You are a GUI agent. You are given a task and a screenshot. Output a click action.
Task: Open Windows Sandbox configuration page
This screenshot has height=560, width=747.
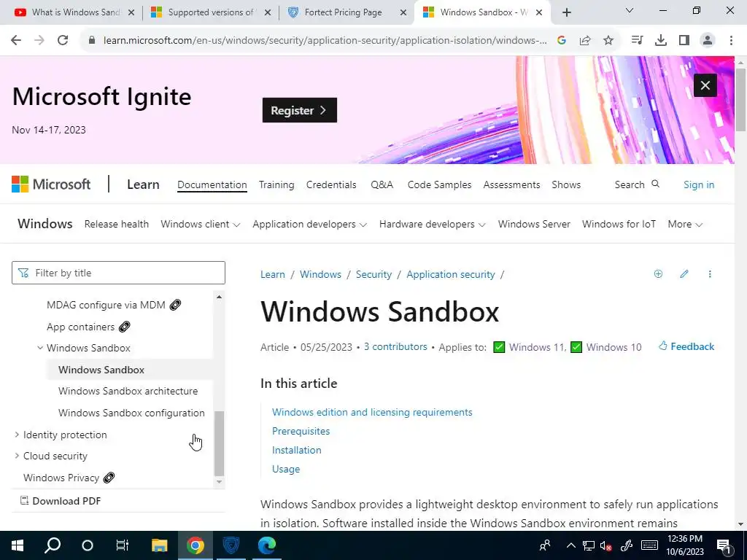(131, 413)
